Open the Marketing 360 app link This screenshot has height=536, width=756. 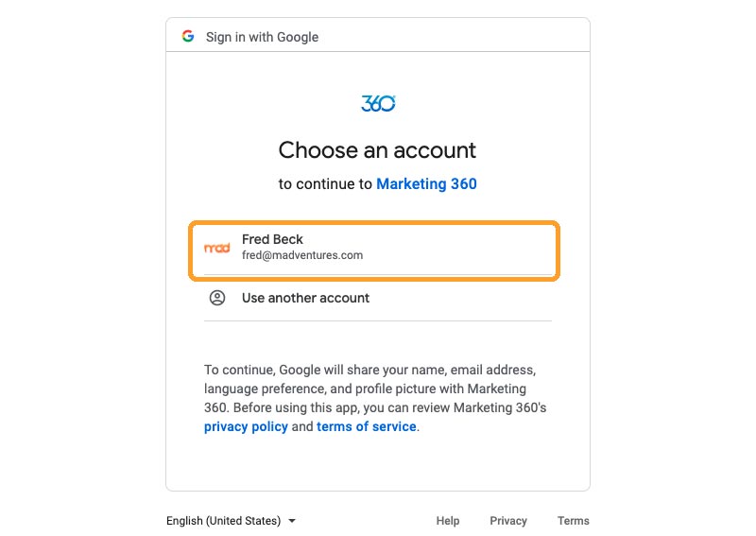(427, 183)
